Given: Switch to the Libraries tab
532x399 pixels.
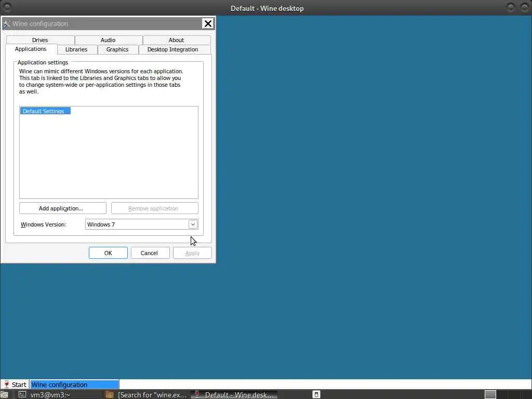Looking at the screenshot, I should [x=76, y=49].
